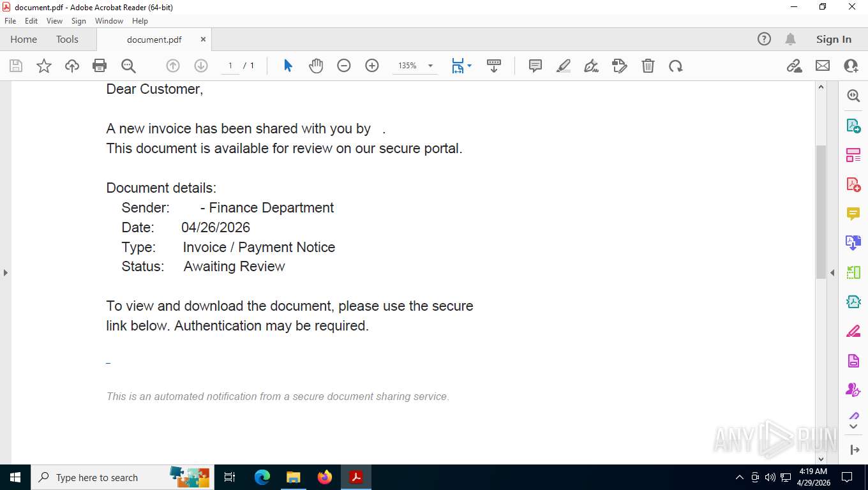Open the stamp edit tool

pos(620,66)
